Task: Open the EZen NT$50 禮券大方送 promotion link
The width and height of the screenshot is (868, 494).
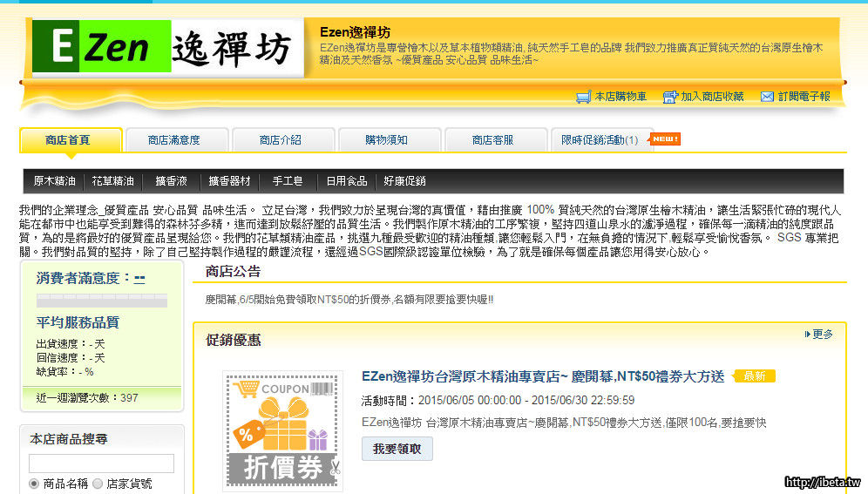Action: 542,376
